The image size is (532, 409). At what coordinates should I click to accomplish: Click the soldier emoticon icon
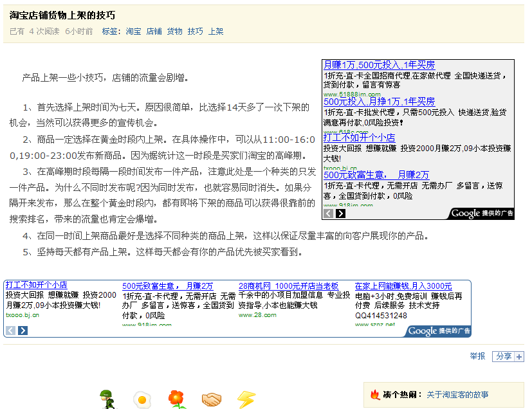point(108,399)
